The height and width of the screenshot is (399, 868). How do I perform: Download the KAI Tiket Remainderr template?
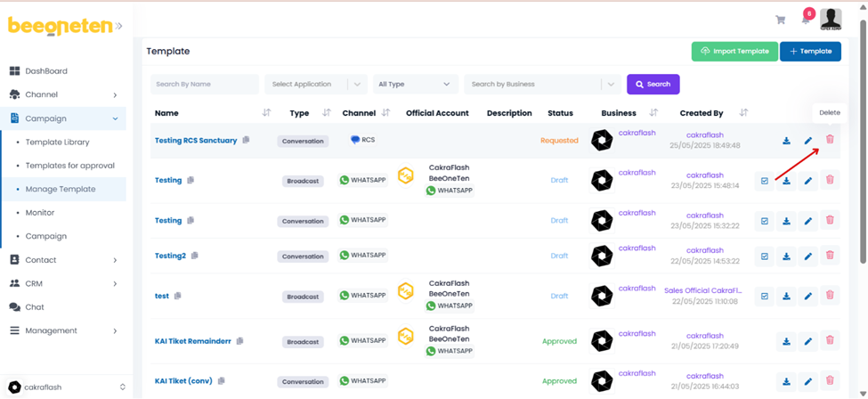[786, 341]
